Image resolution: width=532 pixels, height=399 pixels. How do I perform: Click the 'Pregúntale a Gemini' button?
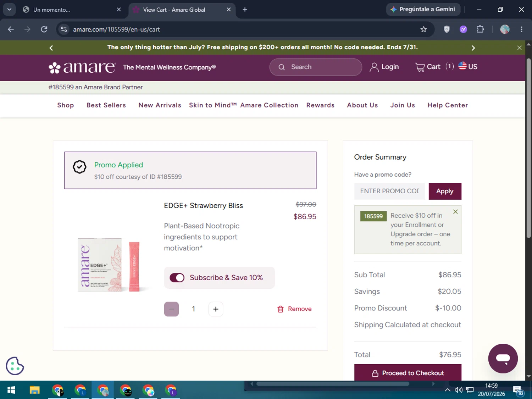coord(423,10)
